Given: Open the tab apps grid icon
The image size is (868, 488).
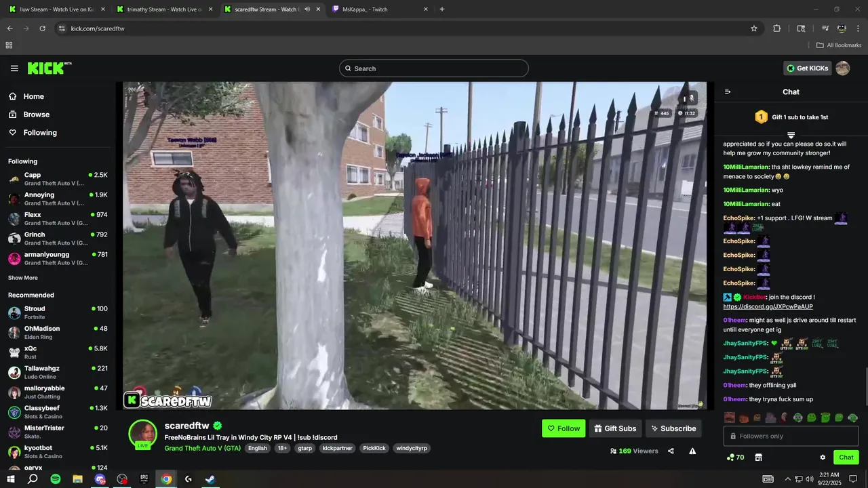Looking at the screenshot, I should [x=9, y=45].
